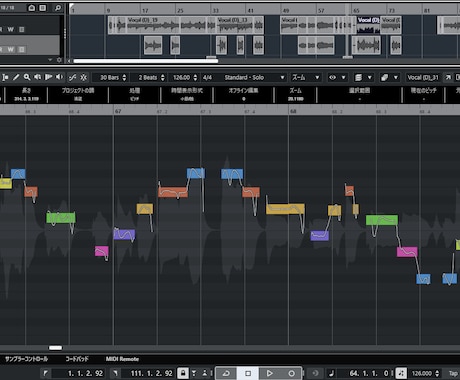Click the 126.00 tempo field in editor

(181, 77)
